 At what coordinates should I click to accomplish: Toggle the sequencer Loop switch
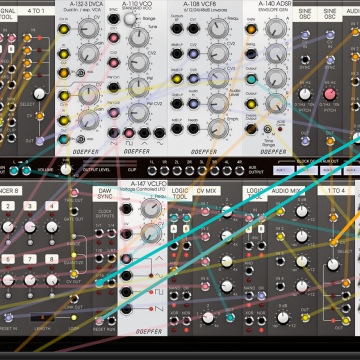pyautogui.click(x=74, y=318)
